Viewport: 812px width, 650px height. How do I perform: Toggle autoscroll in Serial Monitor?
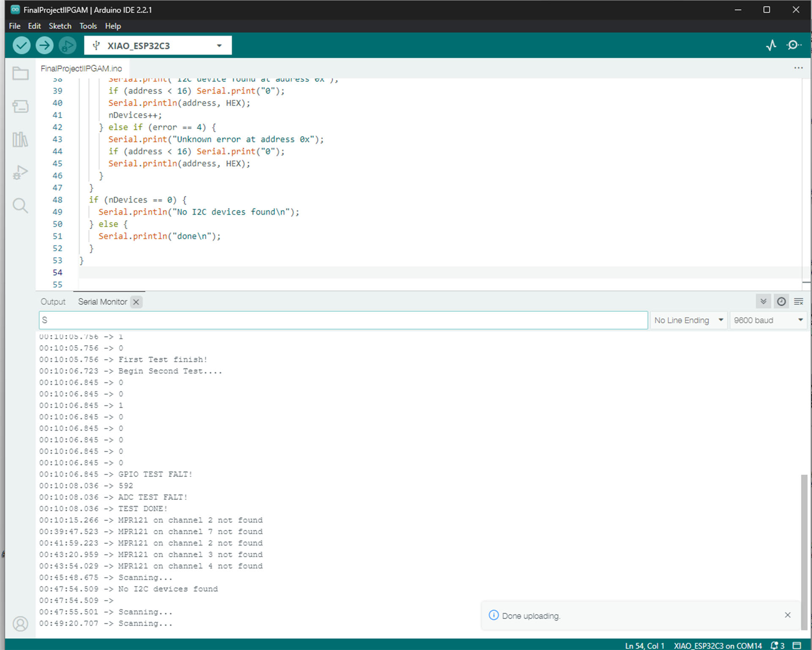click(x=763, y=302)
